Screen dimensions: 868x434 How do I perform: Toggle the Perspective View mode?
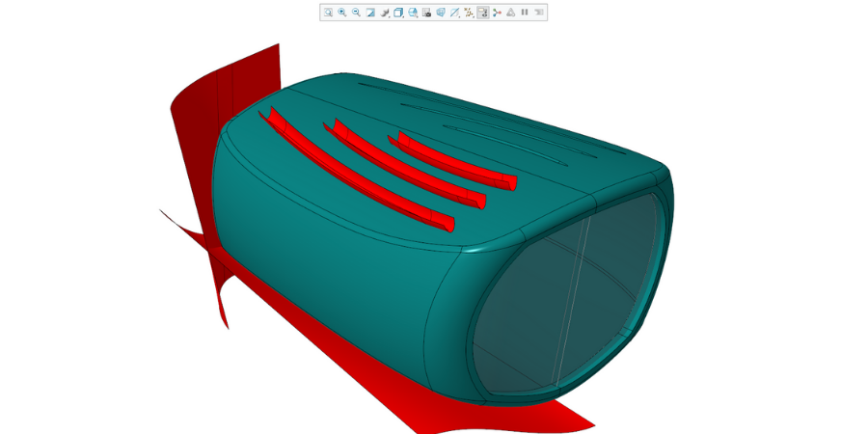coord(426,13)
